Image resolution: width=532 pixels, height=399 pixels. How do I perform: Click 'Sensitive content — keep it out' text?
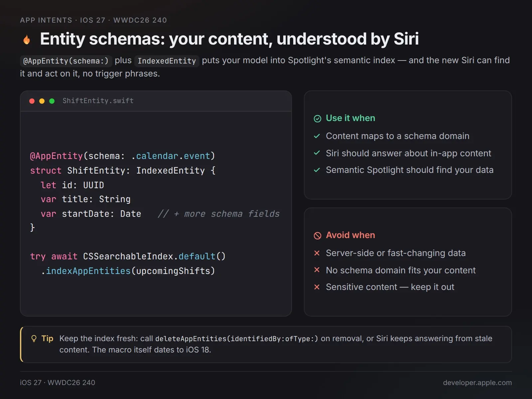pos(390,287)
